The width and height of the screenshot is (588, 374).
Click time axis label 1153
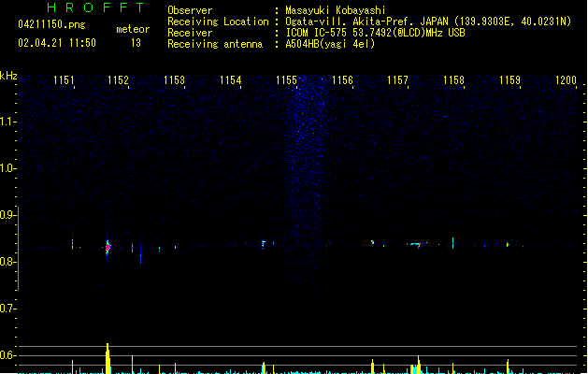[x=175, y=80]
